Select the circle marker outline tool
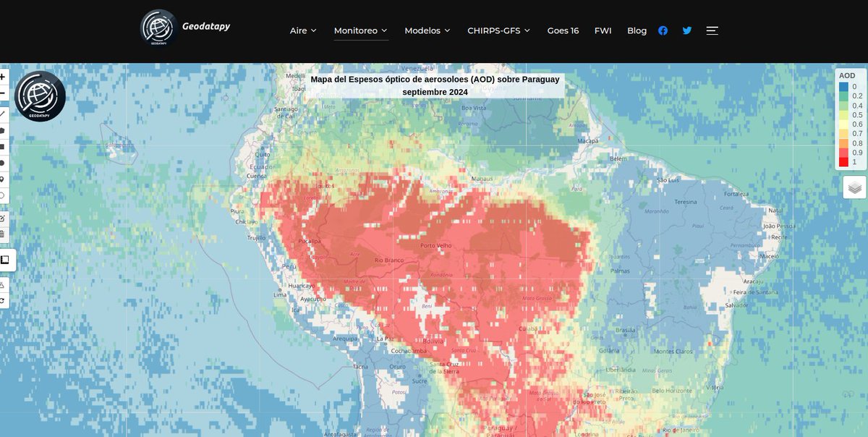The height and width of the screenshot is (437, 868). [x=3, y=195]
